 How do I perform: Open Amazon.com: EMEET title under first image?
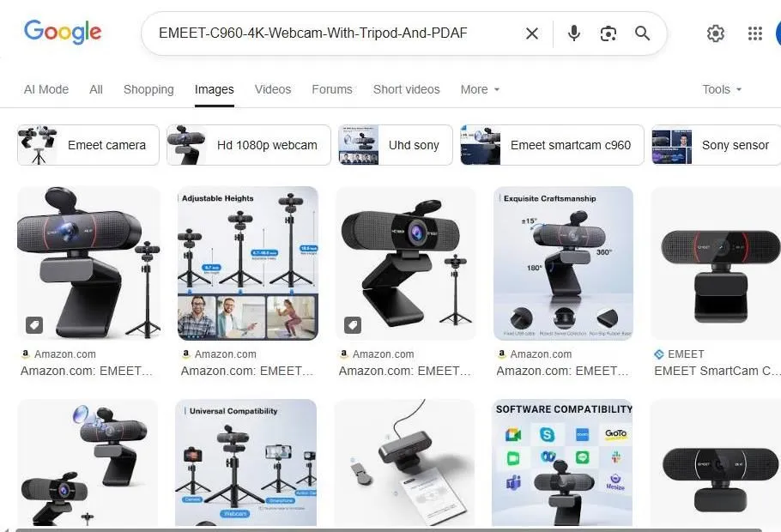pyautogui.click(x=87, y=371)
